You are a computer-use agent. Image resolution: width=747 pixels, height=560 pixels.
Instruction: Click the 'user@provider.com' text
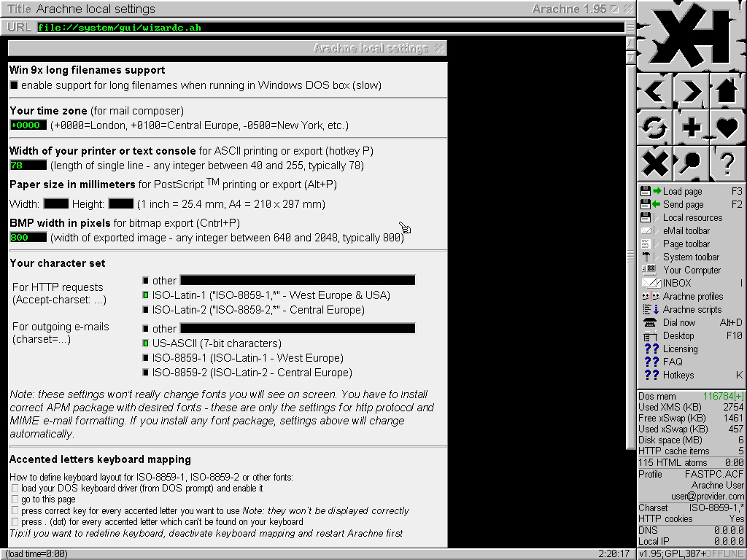pyautogui.click(x=708, y=496)
